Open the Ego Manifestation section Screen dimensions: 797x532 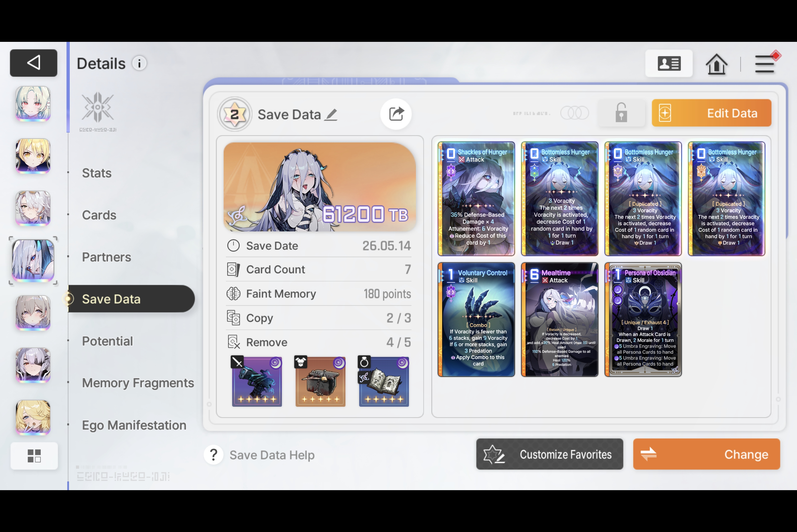(134, 425)
